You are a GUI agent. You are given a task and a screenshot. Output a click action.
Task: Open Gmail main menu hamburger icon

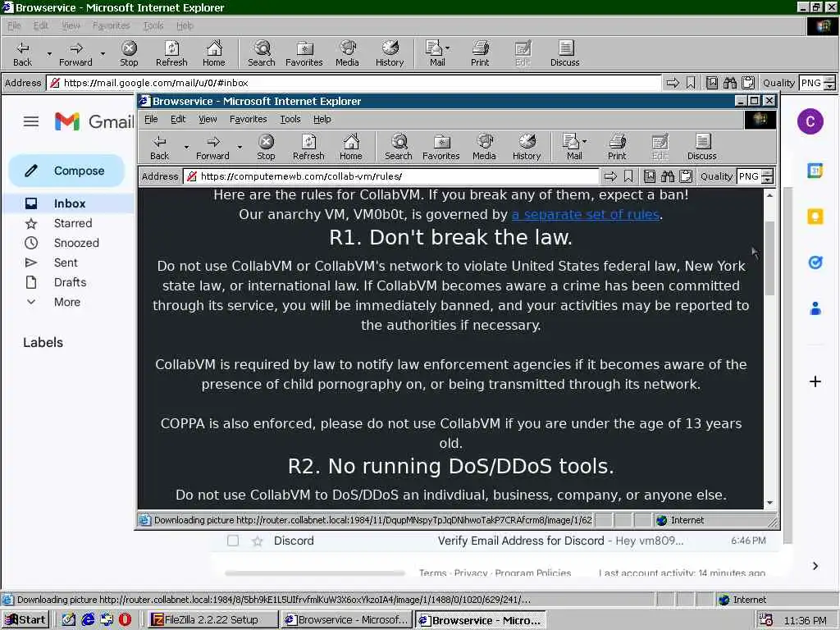(31, 121)
